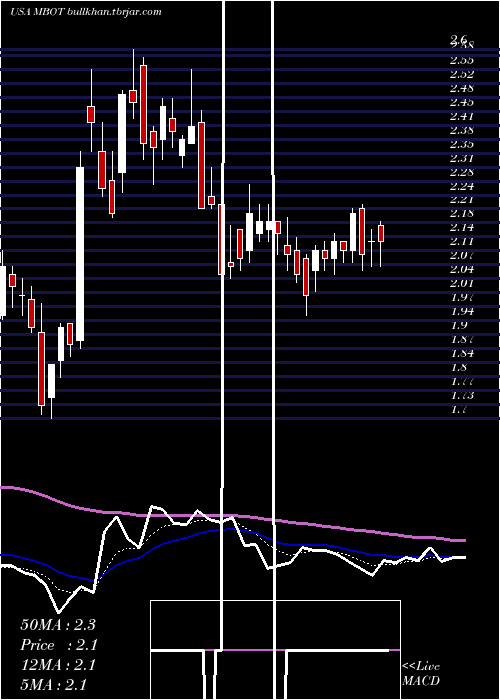Click the 2.35 price axis label

pos(462,144)
